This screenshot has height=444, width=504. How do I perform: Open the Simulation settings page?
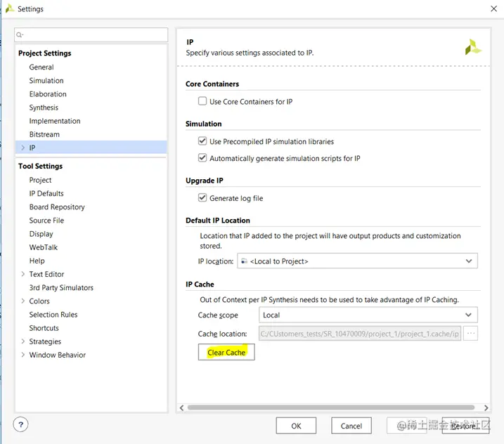pyautogui.click(x=46, y=81)
